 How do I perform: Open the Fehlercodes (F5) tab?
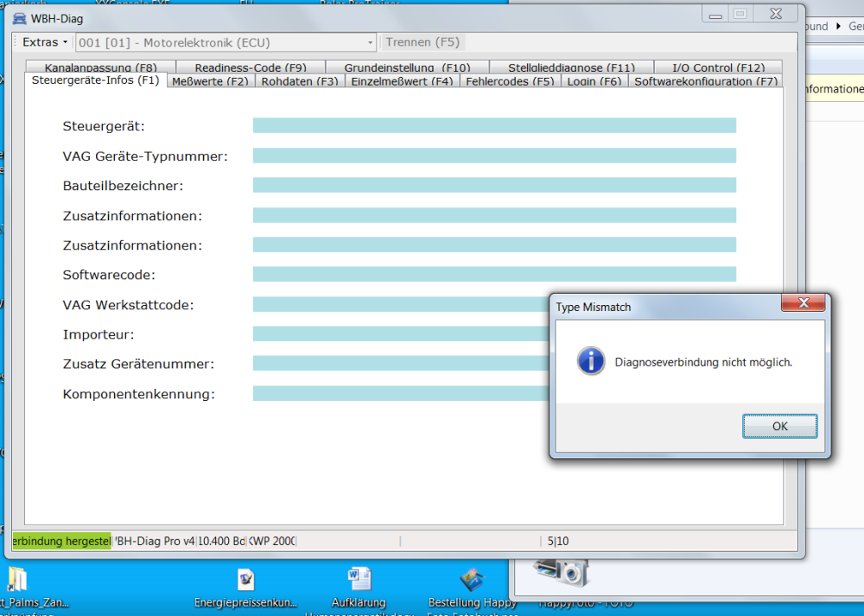[x=509, y=81]
